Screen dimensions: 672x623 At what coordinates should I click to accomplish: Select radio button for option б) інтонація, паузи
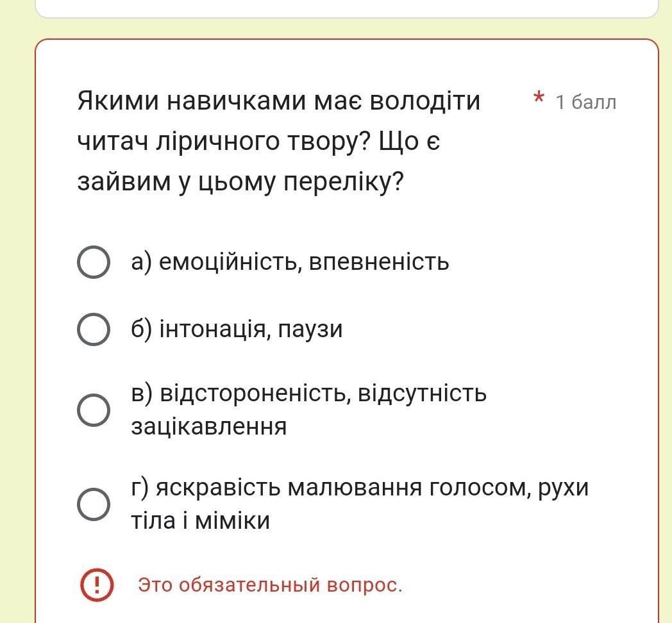(x=94, y=329)
